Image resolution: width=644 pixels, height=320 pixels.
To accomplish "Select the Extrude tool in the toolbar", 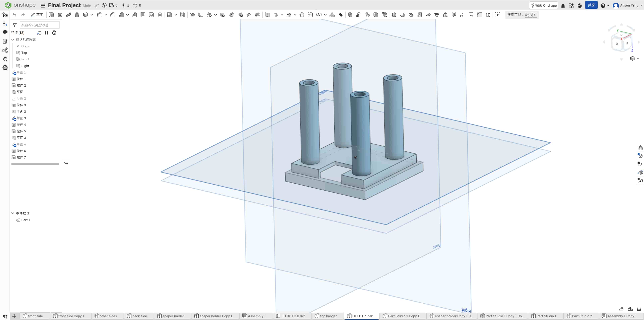I will click(x=51, y=15).
